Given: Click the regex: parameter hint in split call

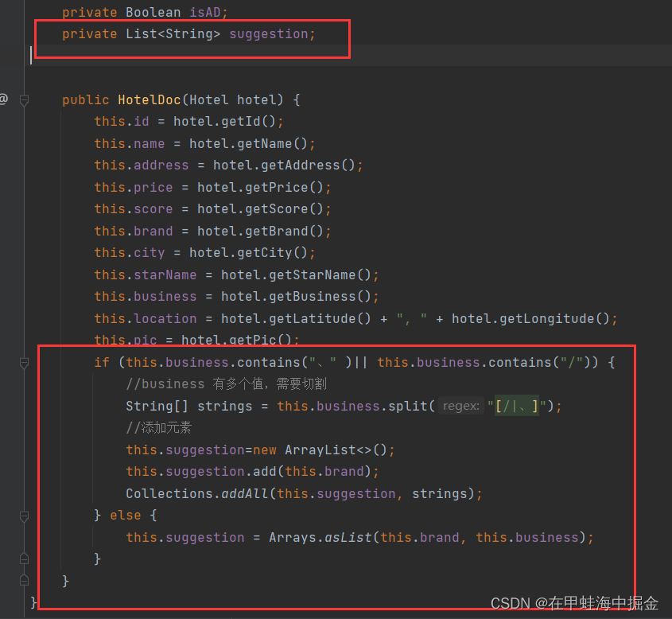Looking at the screenshot, I should (460, 406).
